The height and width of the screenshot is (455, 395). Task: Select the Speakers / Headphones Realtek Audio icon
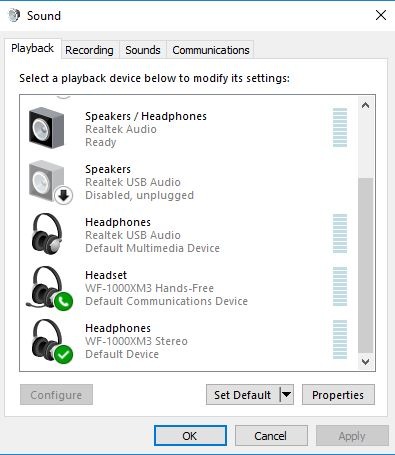[46, 128]
